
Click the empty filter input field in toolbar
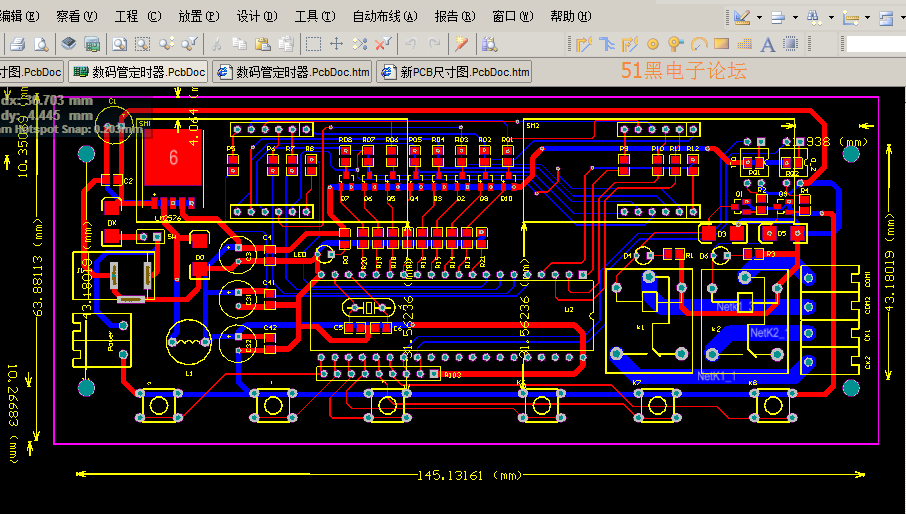(875, 44)
